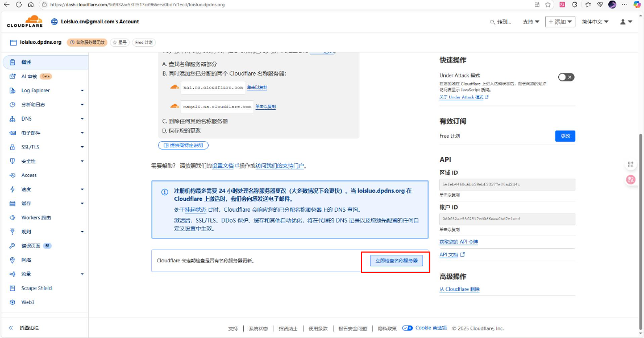Open the 设置文档 link
Viewport: 644px width, 338px height.
223,166
